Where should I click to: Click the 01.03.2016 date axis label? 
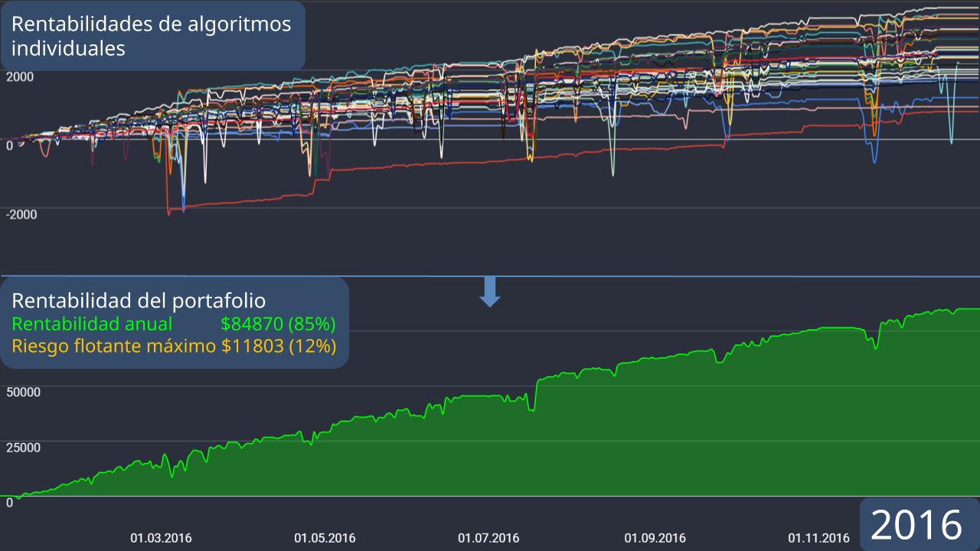click(x=161, y=538)
